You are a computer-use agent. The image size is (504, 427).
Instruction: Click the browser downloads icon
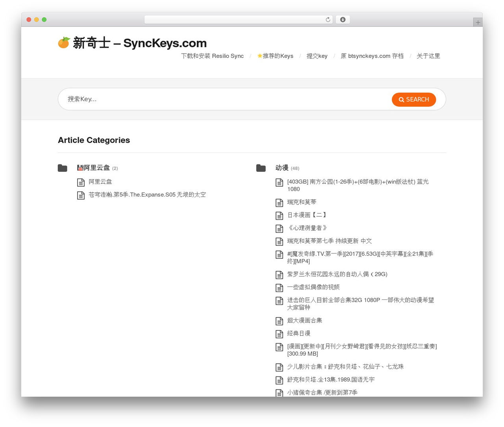point(343,20)
